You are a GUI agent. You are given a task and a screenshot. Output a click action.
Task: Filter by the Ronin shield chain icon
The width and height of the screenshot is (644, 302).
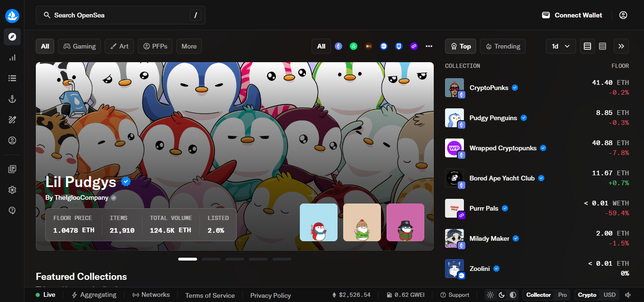(399, 46)
